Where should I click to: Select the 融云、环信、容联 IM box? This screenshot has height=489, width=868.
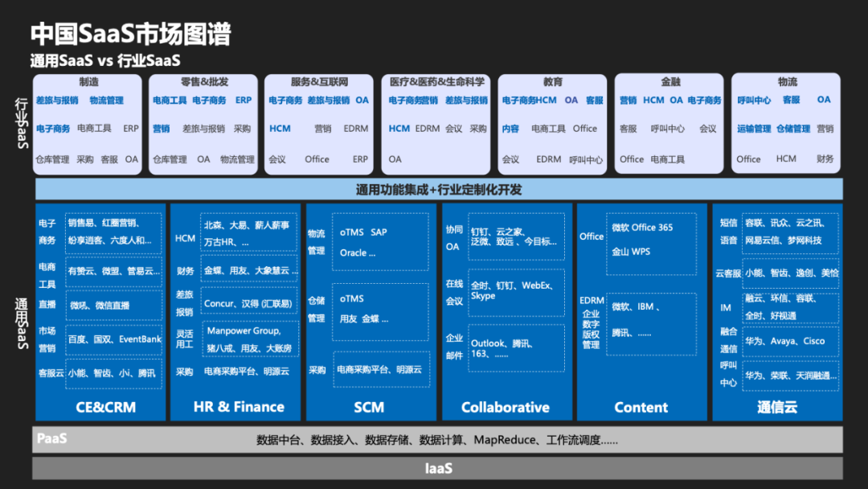pyautogui.click(x=791, y=307)
